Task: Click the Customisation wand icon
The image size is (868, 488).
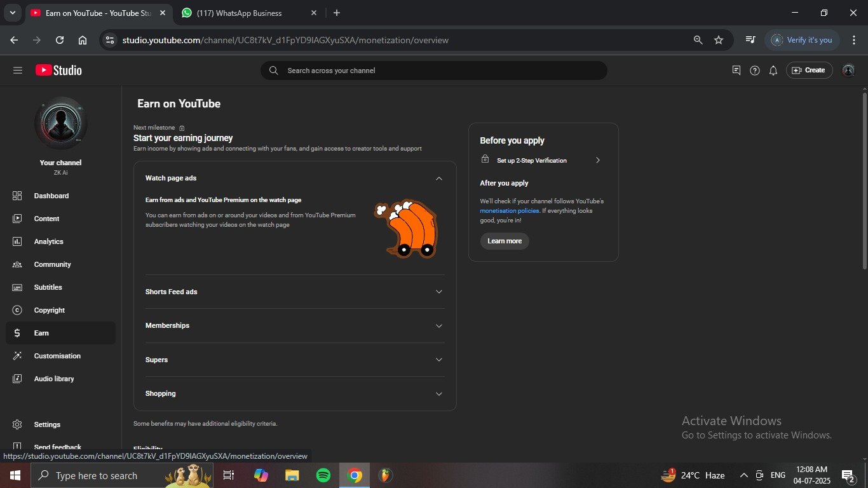Action: (x=17, y=356)
